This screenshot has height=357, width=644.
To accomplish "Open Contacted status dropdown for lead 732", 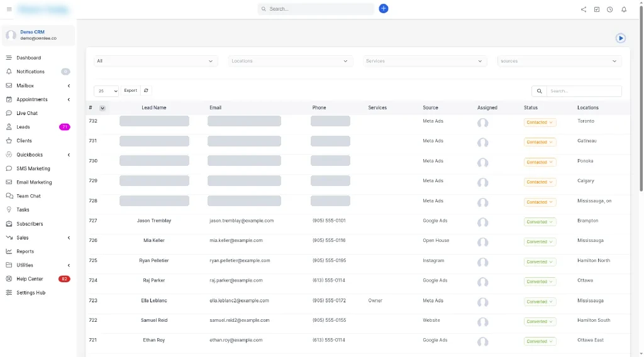I will [x=540, y=123].
